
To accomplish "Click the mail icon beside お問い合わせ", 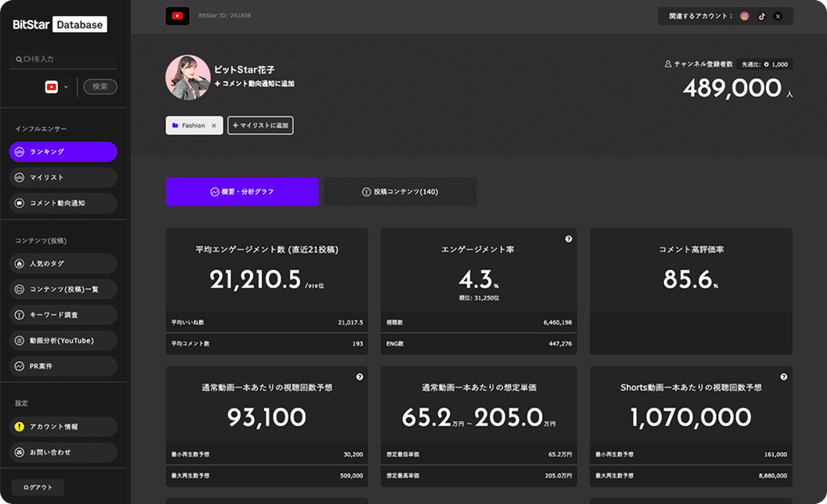I will (x=20, y=452).
